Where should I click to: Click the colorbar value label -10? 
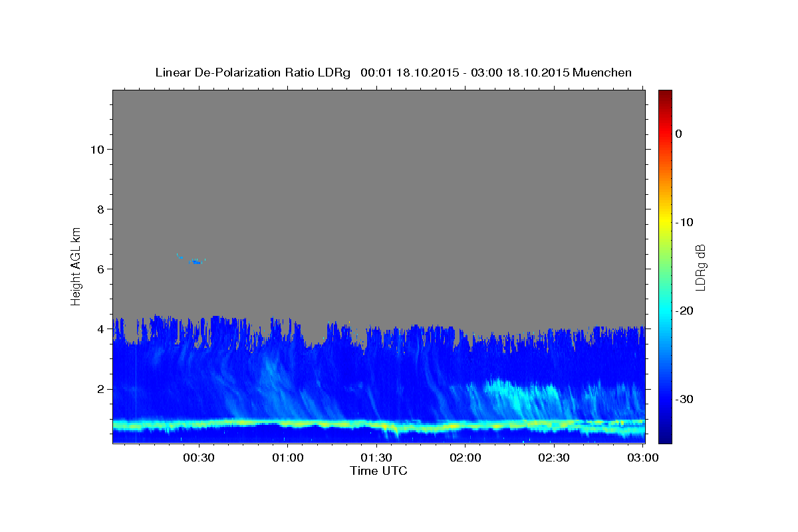[x=685, y=222]
